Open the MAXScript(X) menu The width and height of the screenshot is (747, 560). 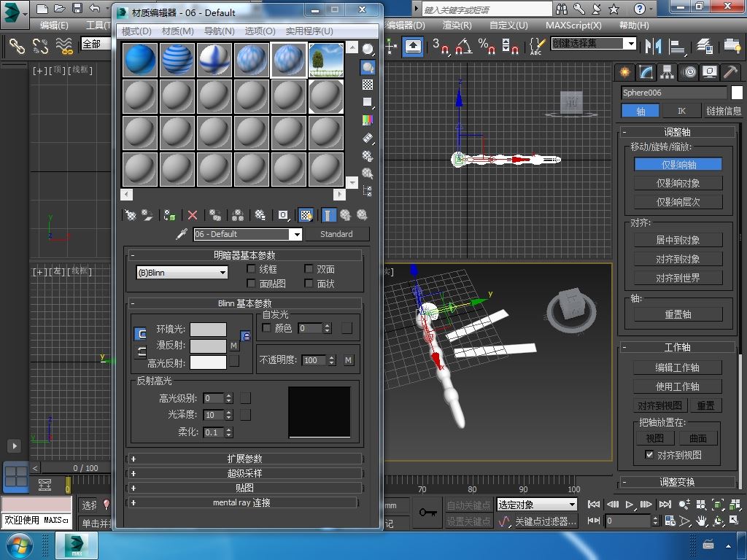[573, 25]
